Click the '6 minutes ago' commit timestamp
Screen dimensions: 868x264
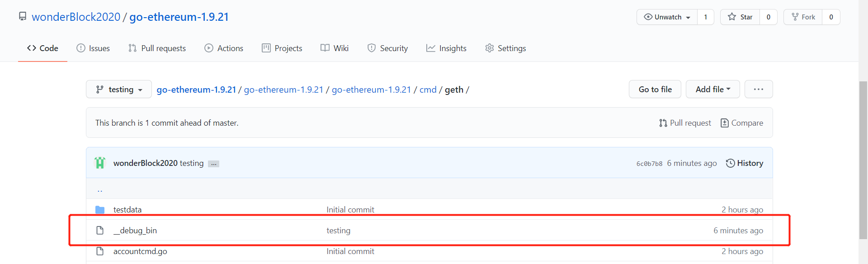pyautogui.click(x=692, y=163)
